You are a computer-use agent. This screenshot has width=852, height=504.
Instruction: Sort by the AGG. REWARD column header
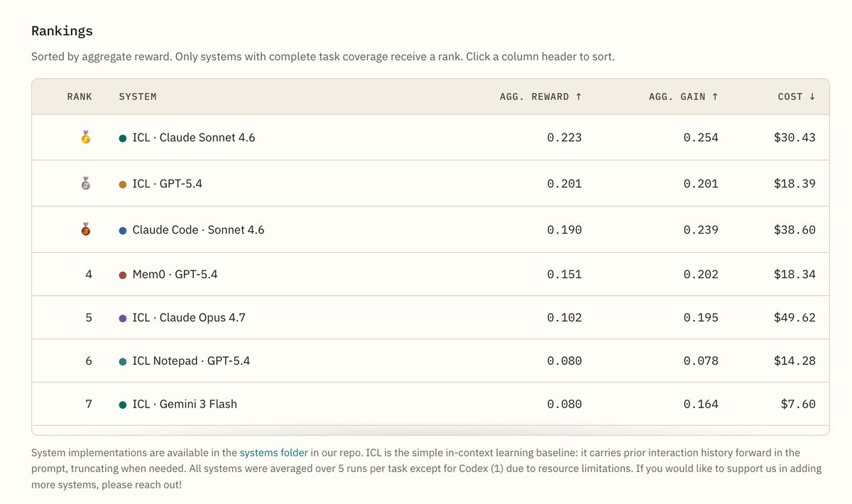(x=541, y=97)
